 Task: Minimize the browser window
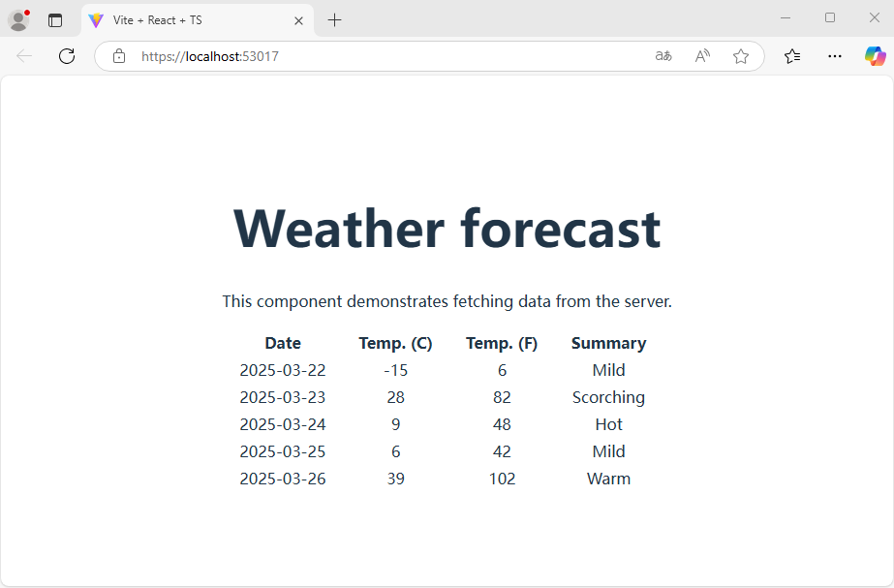click(786, 18)
